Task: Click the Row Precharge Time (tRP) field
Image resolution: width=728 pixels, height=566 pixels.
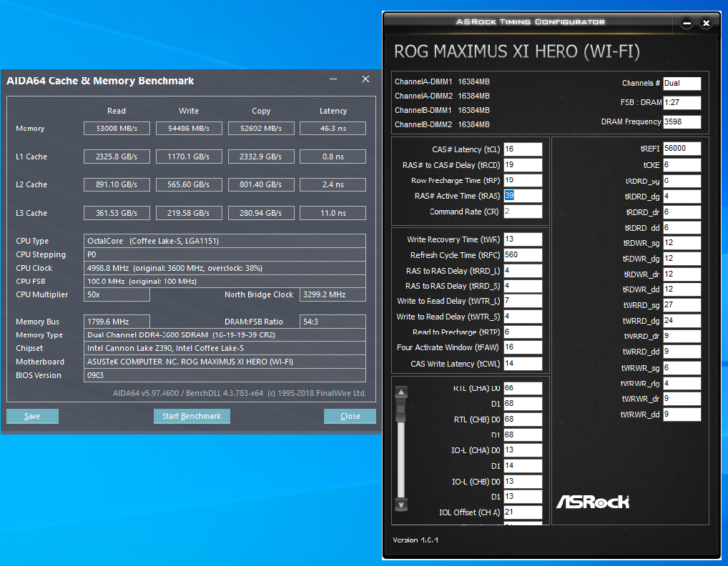Action: 523,180
